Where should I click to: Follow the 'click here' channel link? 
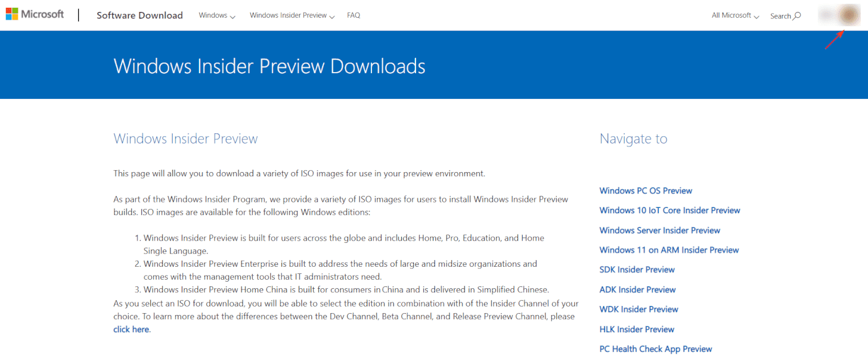131,329
